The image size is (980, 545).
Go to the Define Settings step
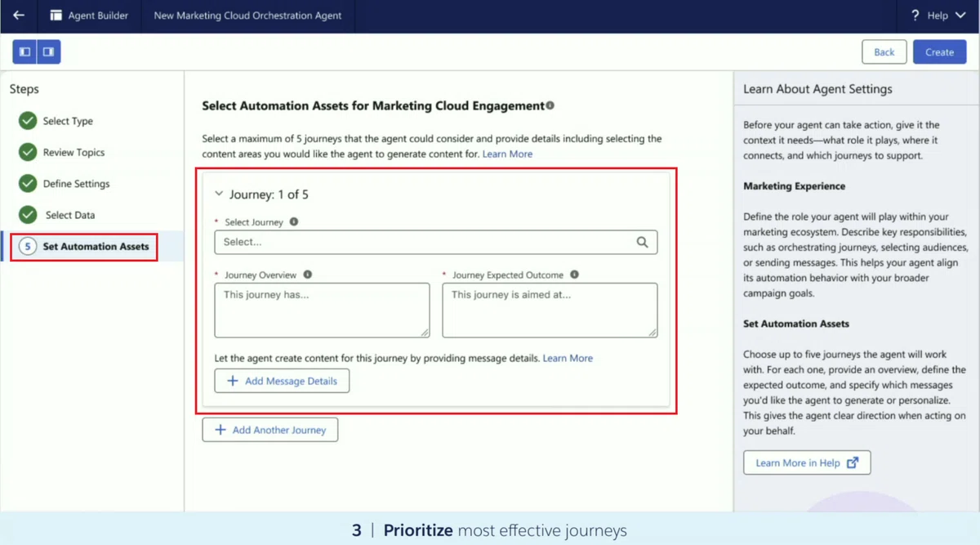pos(76,184)
